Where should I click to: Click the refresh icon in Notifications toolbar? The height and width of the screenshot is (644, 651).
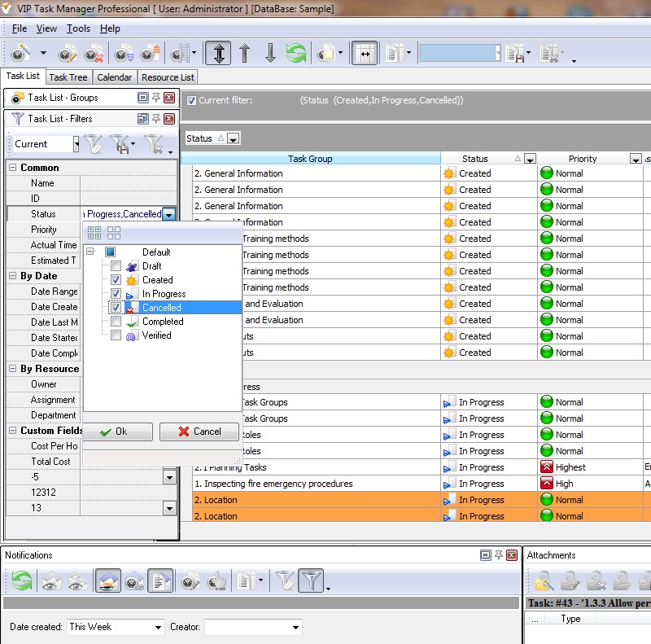(x=22, y=580)
